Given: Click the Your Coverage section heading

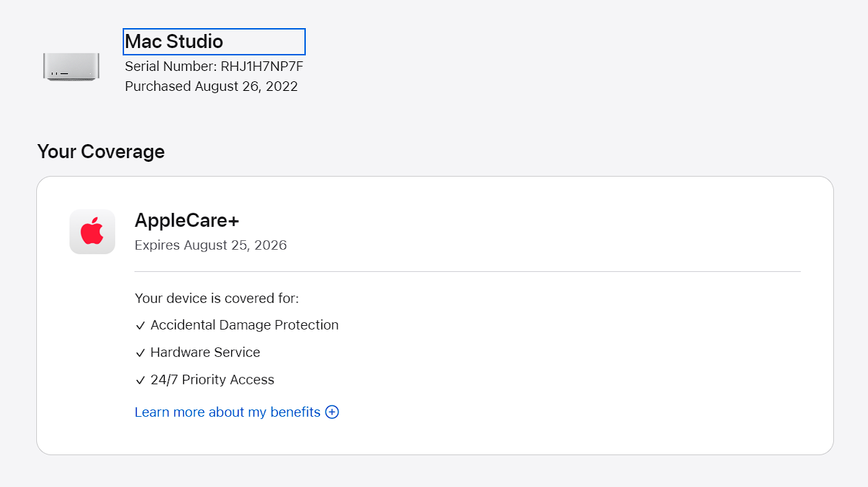Looking at the screenshot, I should (x=100, y=151).
